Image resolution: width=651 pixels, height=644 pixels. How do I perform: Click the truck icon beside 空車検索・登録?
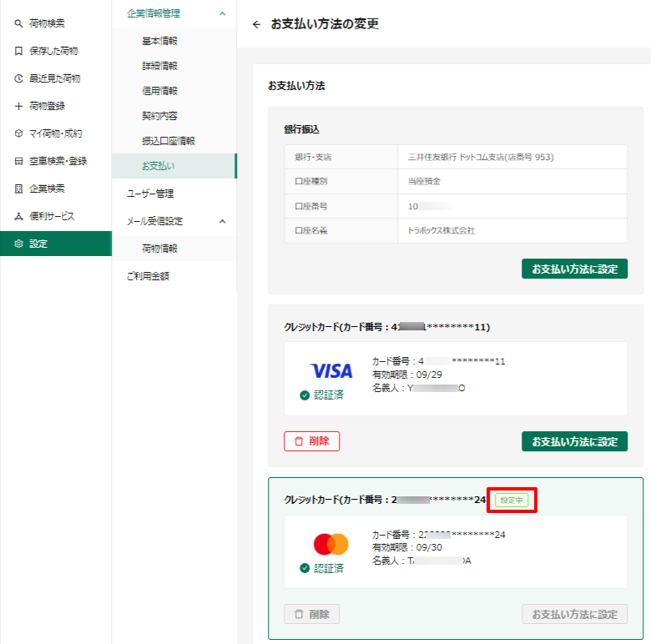pos(18,161)
